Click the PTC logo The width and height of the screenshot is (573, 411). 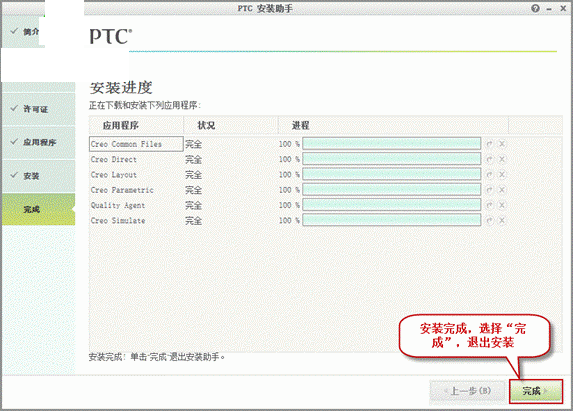click(x=111, y=36)
